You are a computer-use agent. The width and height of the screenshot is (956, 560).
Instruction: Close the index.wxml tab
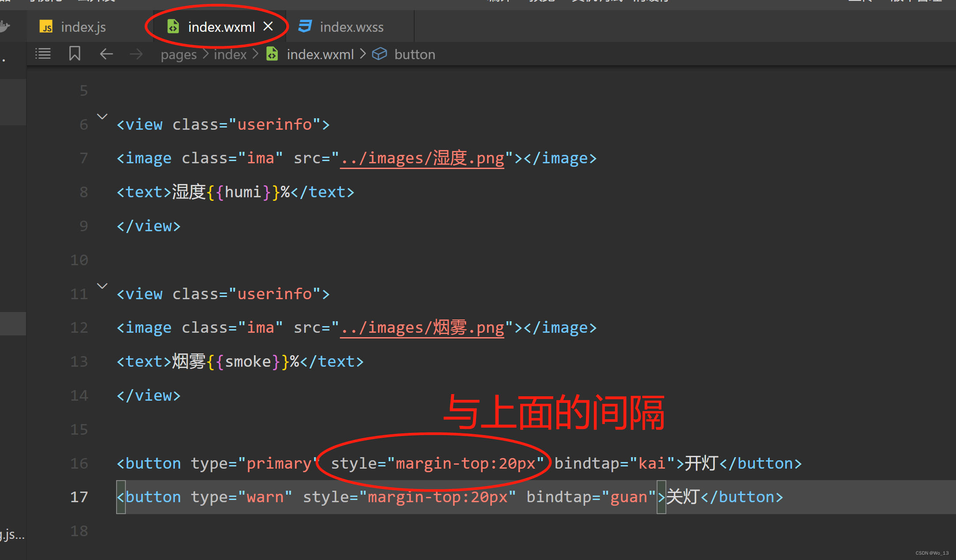[x=268, y=26]
